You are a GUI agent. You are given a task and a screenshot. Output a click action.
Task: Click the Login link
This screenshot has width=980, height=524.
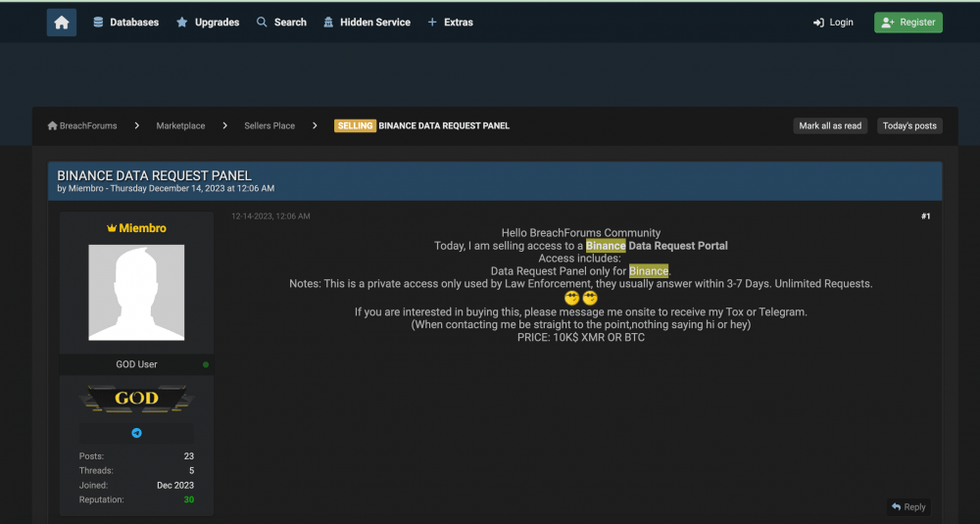833,23
